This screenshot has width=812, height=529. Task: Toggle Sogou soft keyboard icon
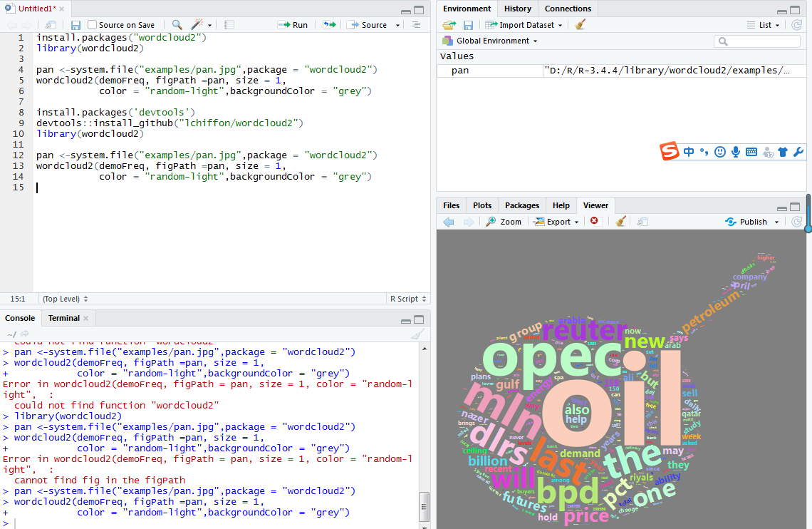(x=751, y=152)
